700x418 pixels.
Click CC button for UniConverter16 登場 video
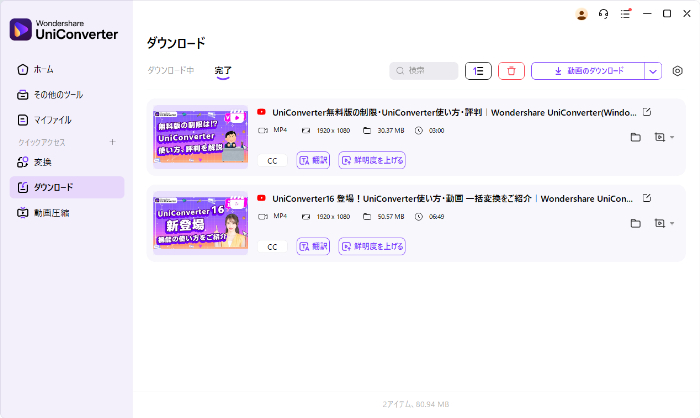tap(272, 247)
